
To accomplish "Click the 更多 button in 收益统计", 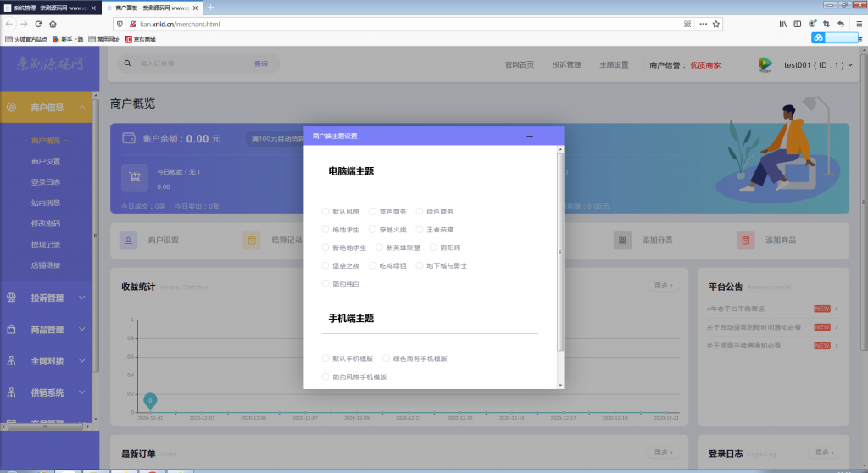I will coord(664,286).
